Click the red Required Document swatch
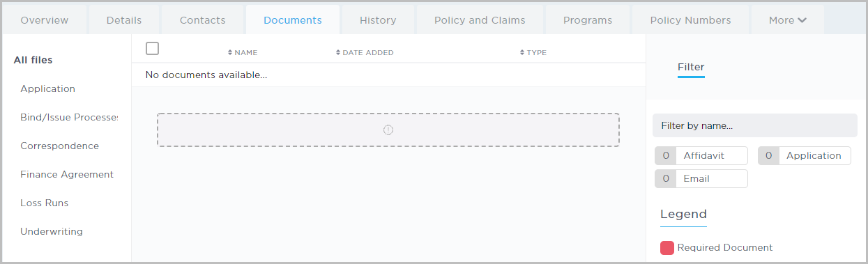 (x=667, y=247)
